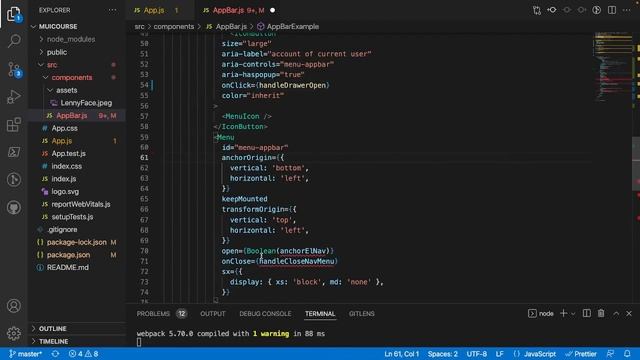Open new terminal profile dropdown arrow
The width and height of the screenshot is (640, 360).
pos(573,313)
